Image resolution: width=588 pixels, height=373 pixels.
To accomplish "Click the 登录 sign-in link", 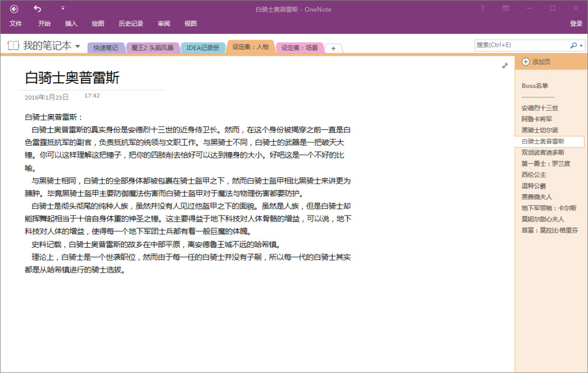I will tap(575, 23).
